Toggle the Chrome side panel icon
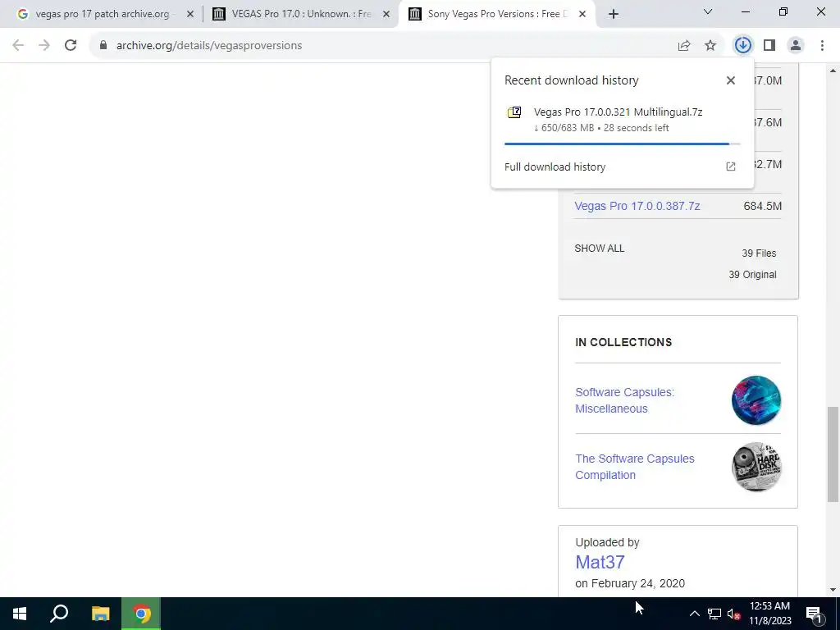Image resolution: width=840 pixels, height=630 pixels. click(769, 46)
